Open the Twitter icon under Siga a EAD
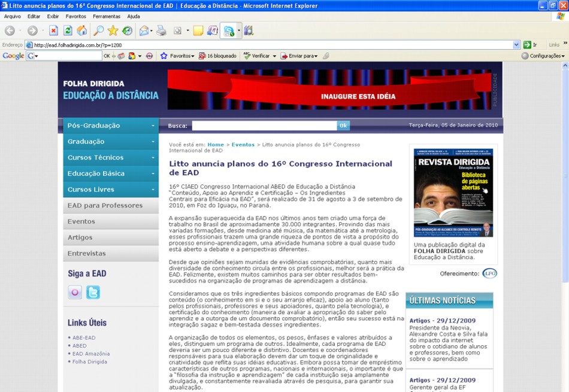 [x=93, y=292]
